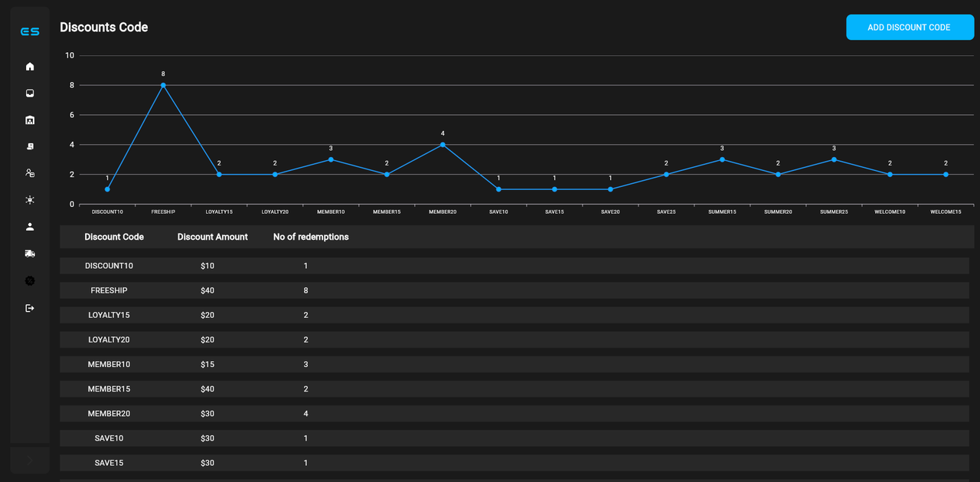Click the MEMBER20 table row
This screenshot has width=980, height=482.
tap(306, 413)
